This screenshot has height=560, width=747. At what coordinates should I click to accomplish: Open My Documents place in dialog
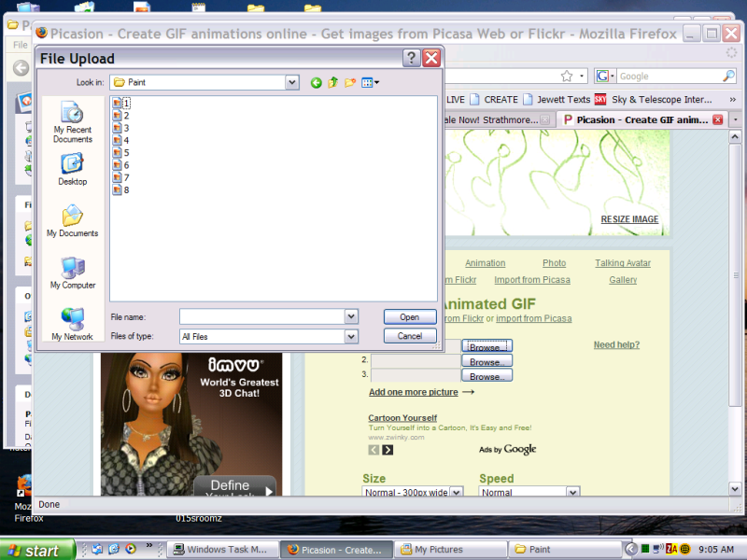(73, 221)
